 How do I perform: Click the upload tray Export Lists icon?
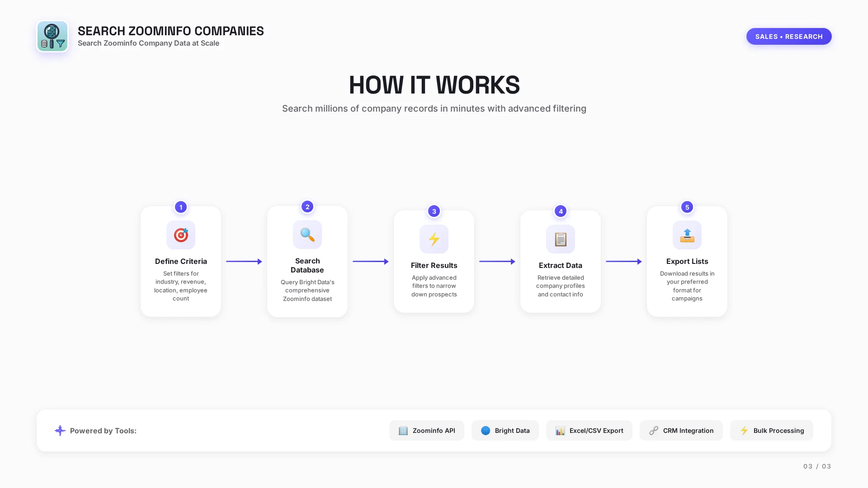pyautogui.click(x=687, y=235)
